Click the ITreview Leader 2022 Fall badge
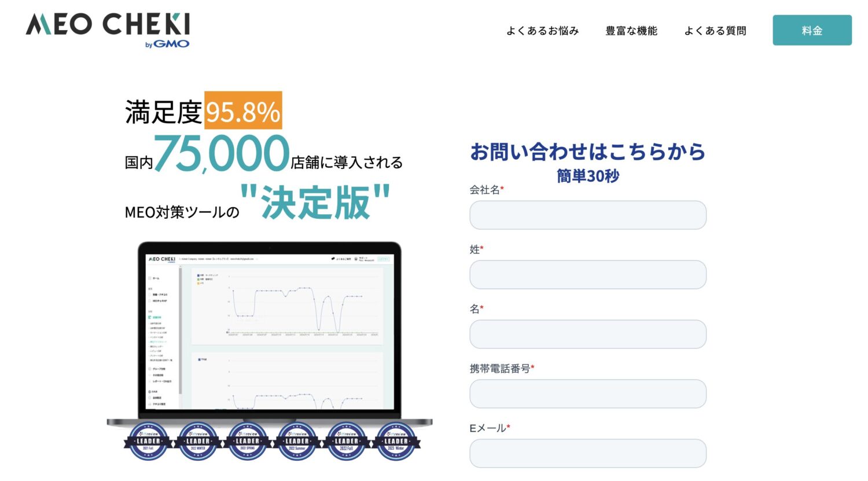This screenshot has width=868, height=481. coord(346,442)
